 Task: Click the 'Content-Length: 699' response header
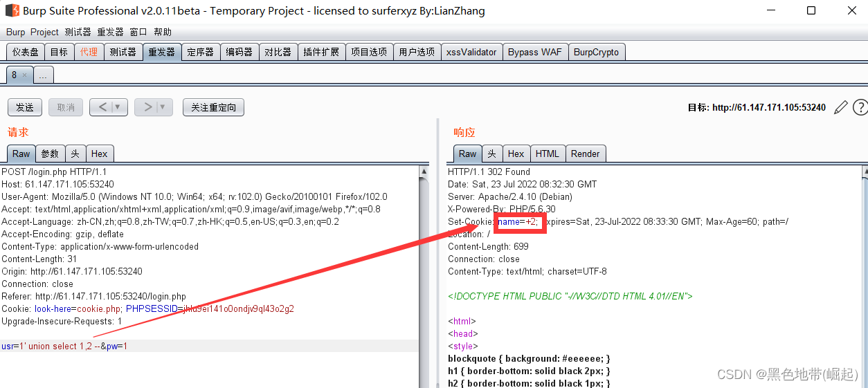point(488,246)
